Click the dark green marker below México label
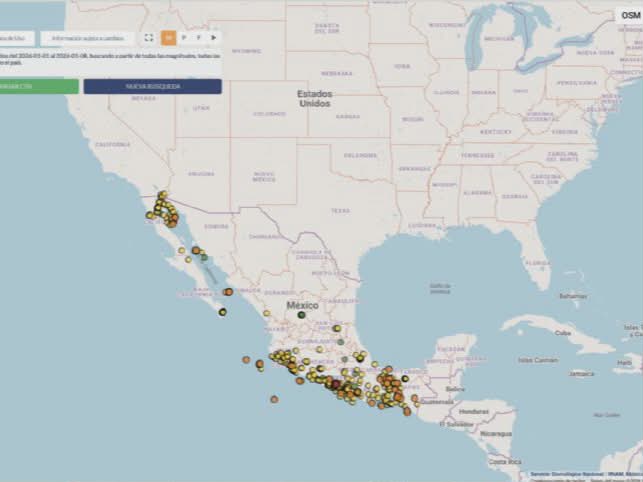Image resolution: width=643 pixels, height=482 pixels. tap(300, 315)
